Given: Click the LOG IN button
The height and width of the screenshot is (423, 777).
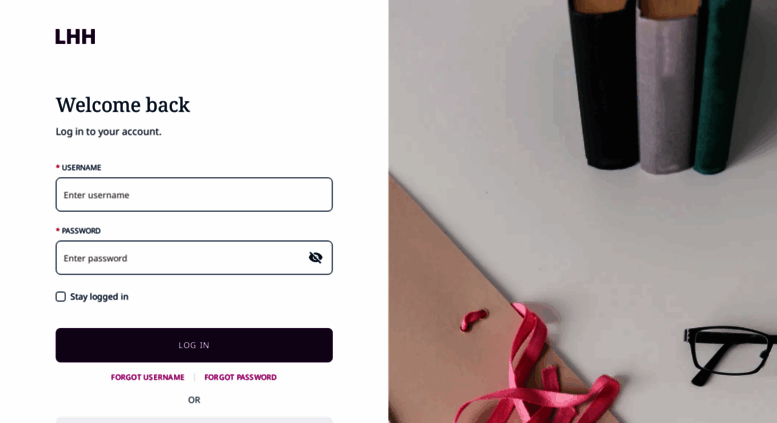Looking at the screenshot, I should [x=194, y=345].
